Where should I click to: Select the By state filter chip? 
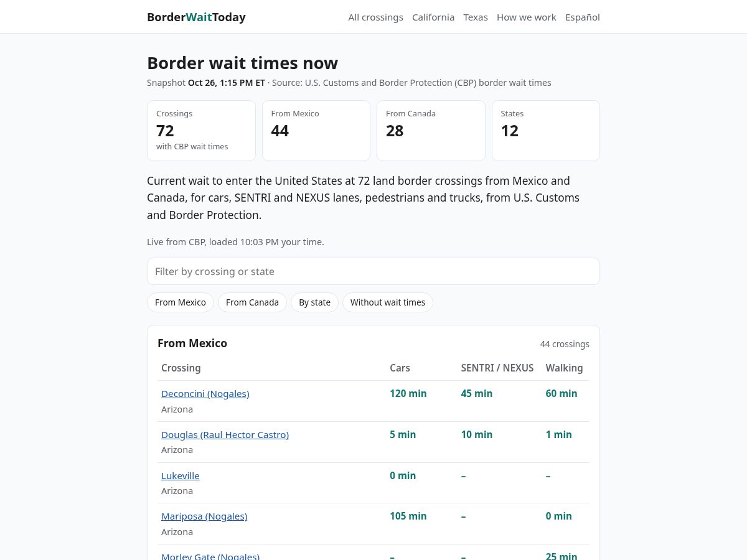[x=314, y=302]
